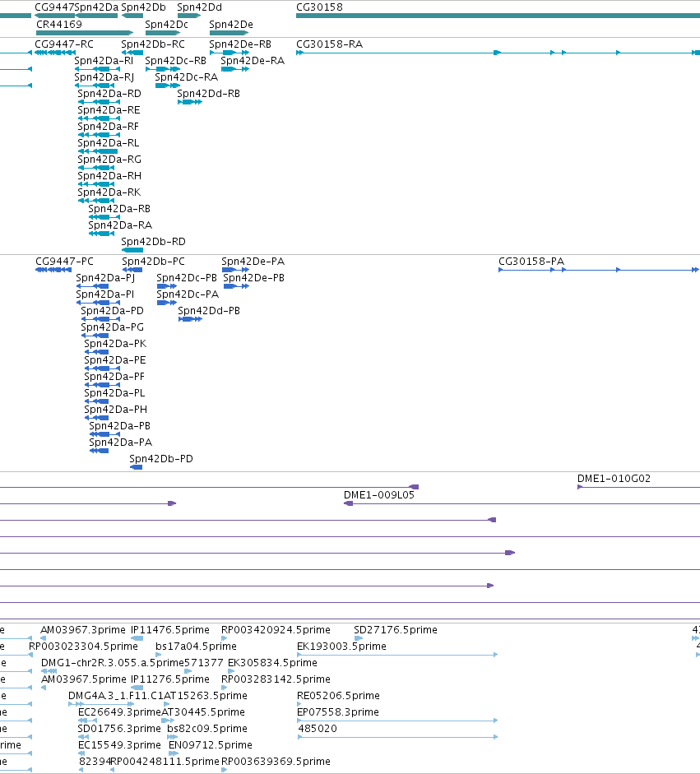This screenshot has height=774, width=700.
Task: Click transcript Spn42Da-RG
Action: click(x=109, y=160)
